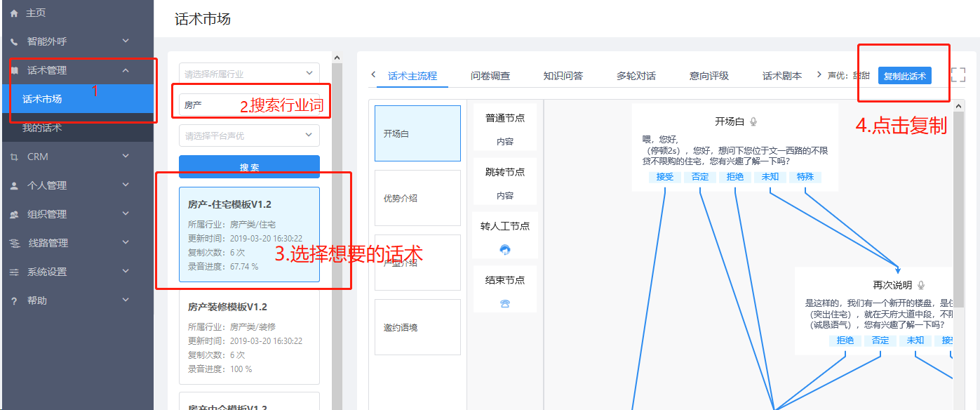
Task: Click the 普通节点 node type box
Action: 505,128
